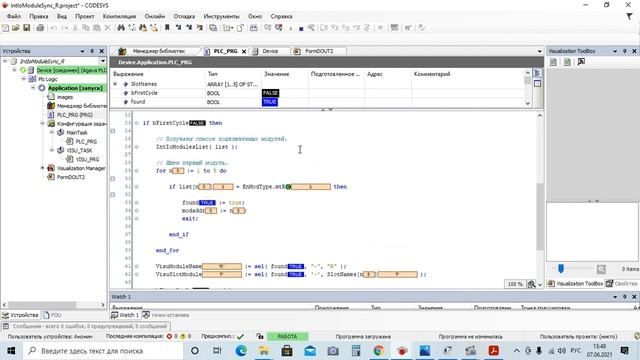The height and width of the screenshot is (360, 640).
Task: Open the Компиляция menu
Action: coord(119,16)
